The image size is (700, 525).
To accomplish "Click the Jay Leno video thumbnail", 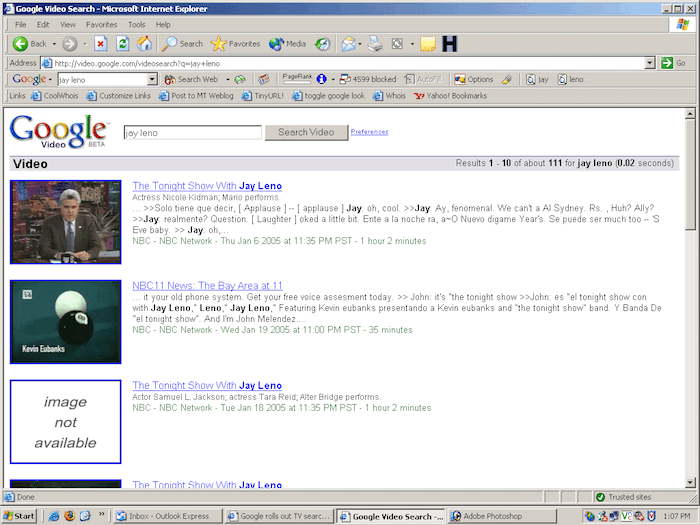I will (x=65, y=222).
